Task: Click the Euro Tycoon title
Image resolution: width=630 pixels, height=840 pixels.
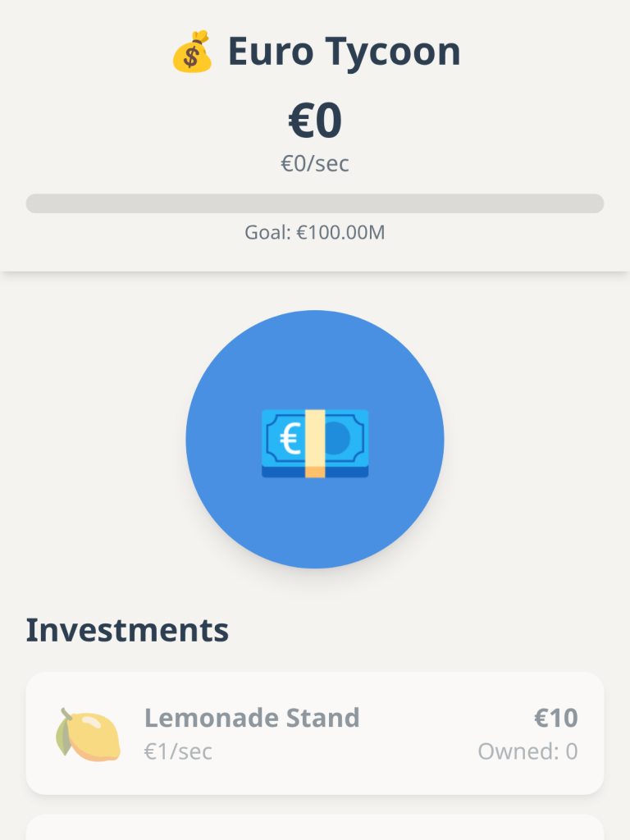Action: coord(344,52)
